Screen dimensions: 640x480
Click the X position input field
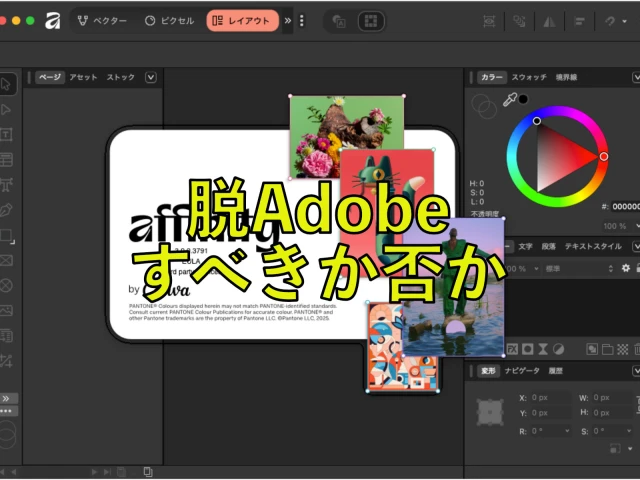(x=549, y=397)
